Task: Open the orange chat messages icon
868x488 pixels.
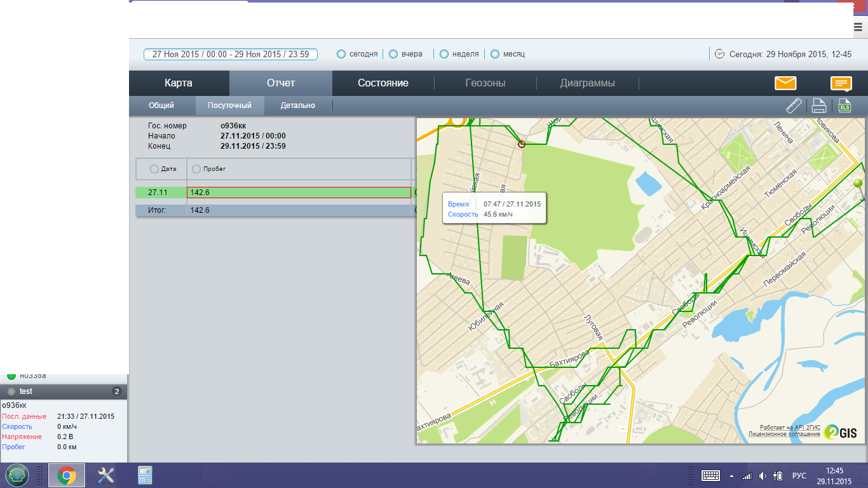Action: (x=841, y=83)
